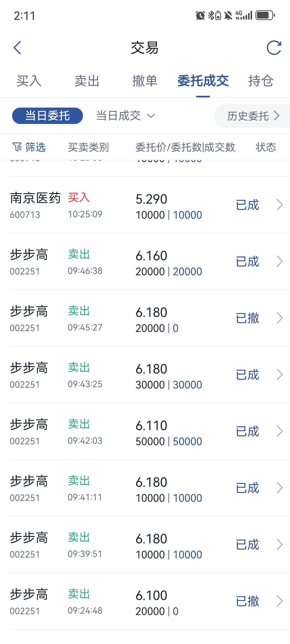Expand 南京医药 buy order details chevron

[x=280, y=205]
